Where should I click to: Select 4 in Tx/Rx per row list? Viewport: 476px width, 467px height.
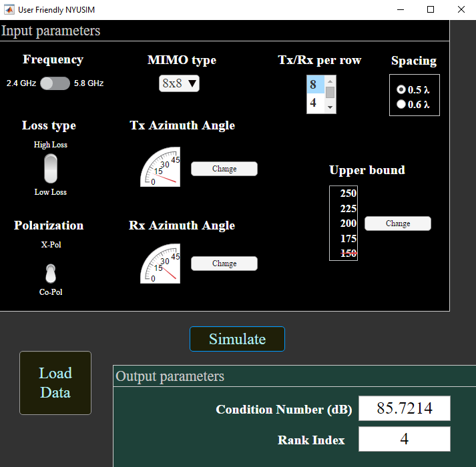click(314, 103)
